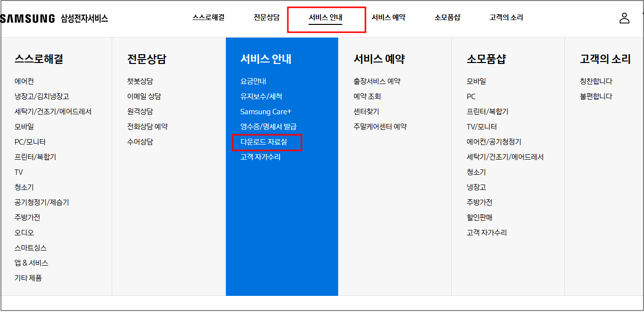Open 요금안내 in the blue 서비스 안내 column

(253, 82)
